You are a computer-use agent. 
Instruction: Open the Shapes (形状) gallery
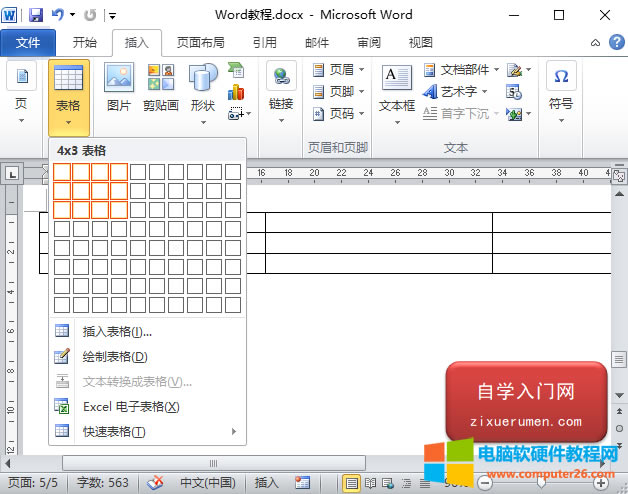(203, 85)
